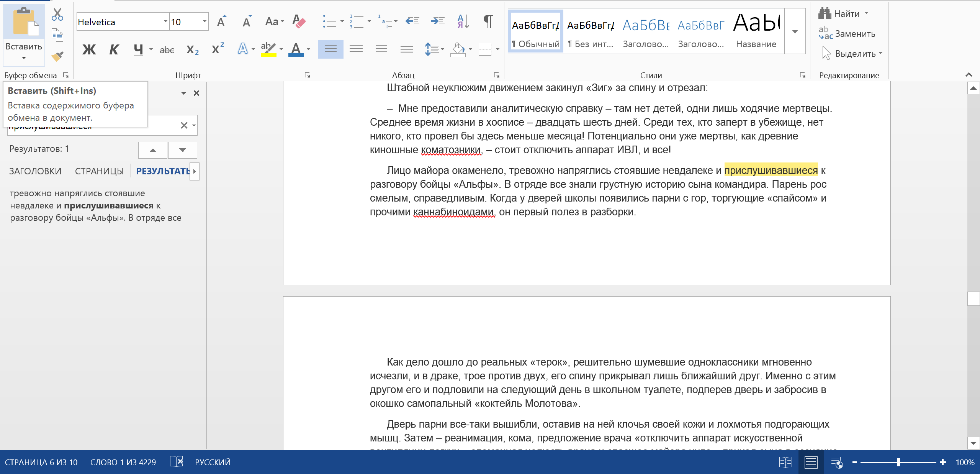Image resolution: width=980 pixels, height=474 pixels.
Task: Decrease paragraph indent
Action: coord(412,21)
